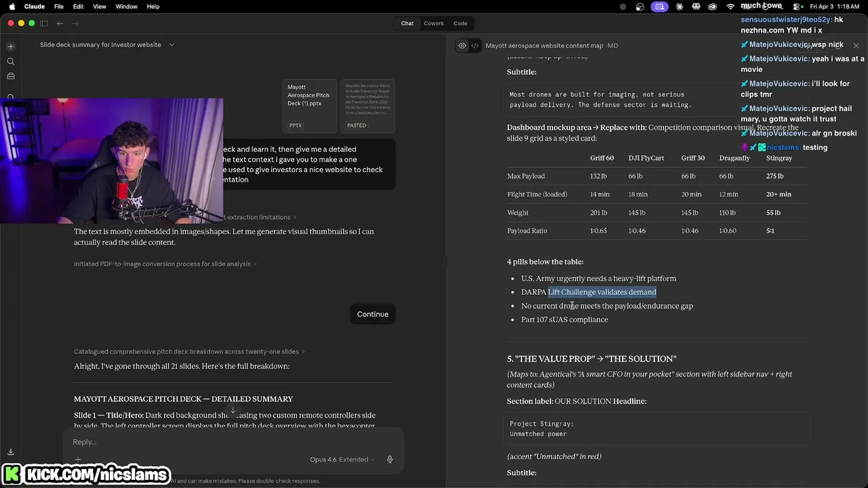Click the Continue button
Viewport: 868px width, 488px height.
point(373,314)
